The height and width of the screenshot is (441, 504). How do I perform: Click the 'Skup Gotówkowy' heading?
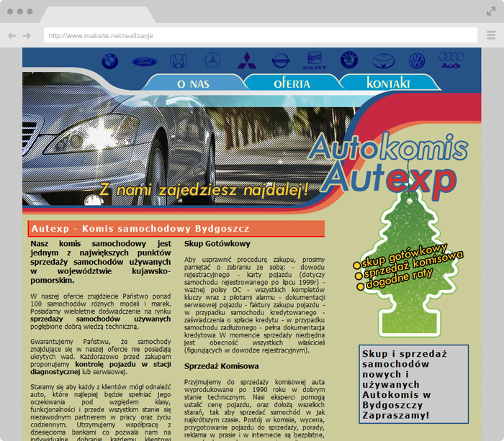click(217, 244)
